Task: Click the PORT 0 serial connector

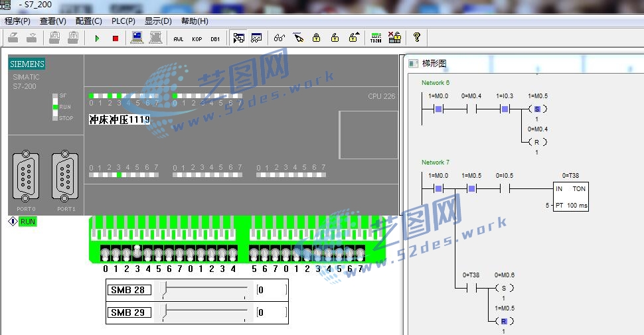Action: [26, 176]
